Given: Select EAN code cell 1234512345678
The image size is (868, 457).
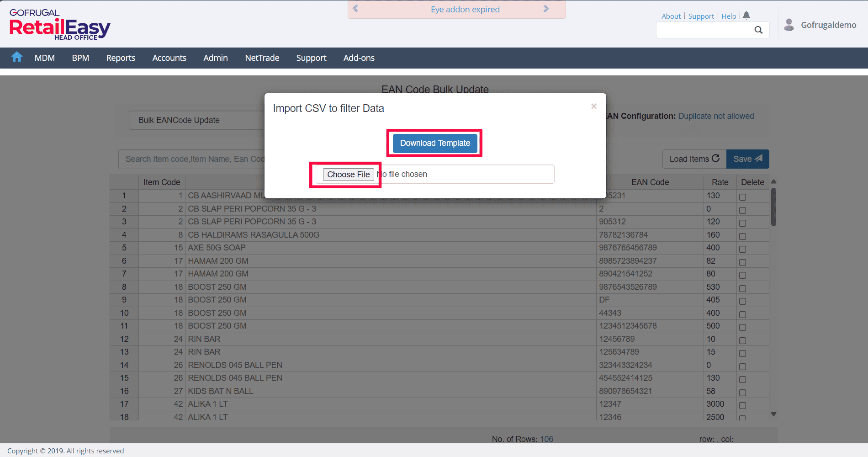Looking at the screenshot, I should [650, 326].
